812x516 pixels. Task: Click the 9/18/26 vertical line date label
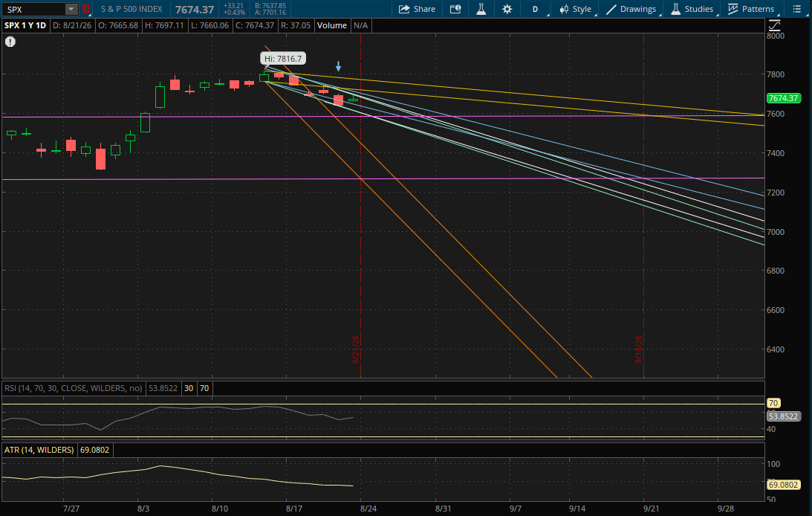coord(638,349)
